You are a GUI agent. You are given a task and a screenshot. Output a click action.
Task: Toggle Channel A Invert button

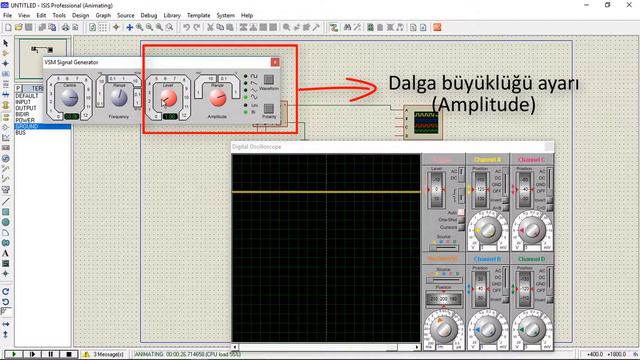tap(505, 200)
